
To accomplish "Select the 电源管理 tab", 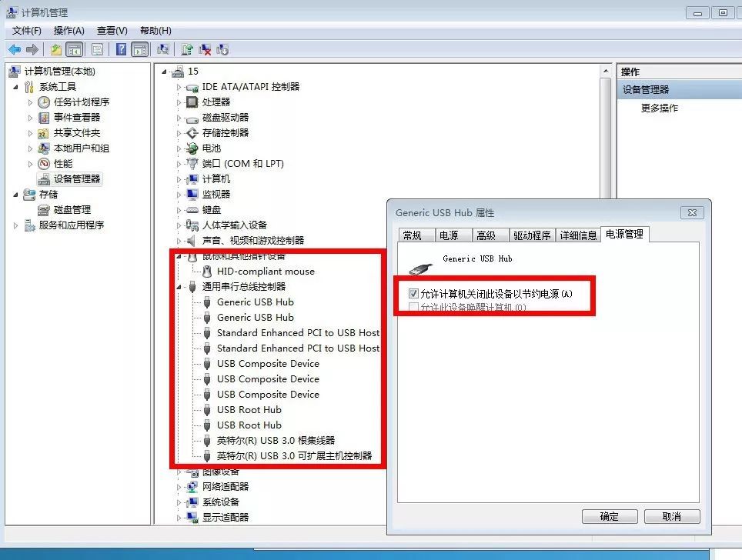I will coord(625,234).
